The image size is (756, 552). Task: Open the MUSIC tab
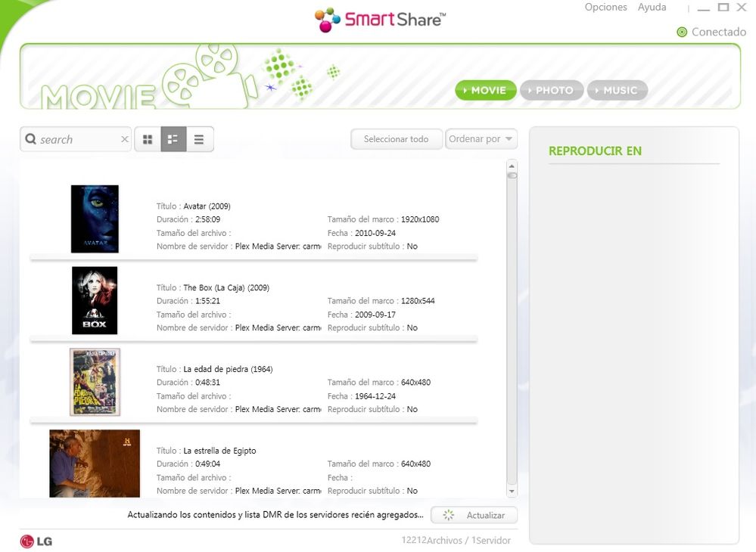click(x=618, y=90)
